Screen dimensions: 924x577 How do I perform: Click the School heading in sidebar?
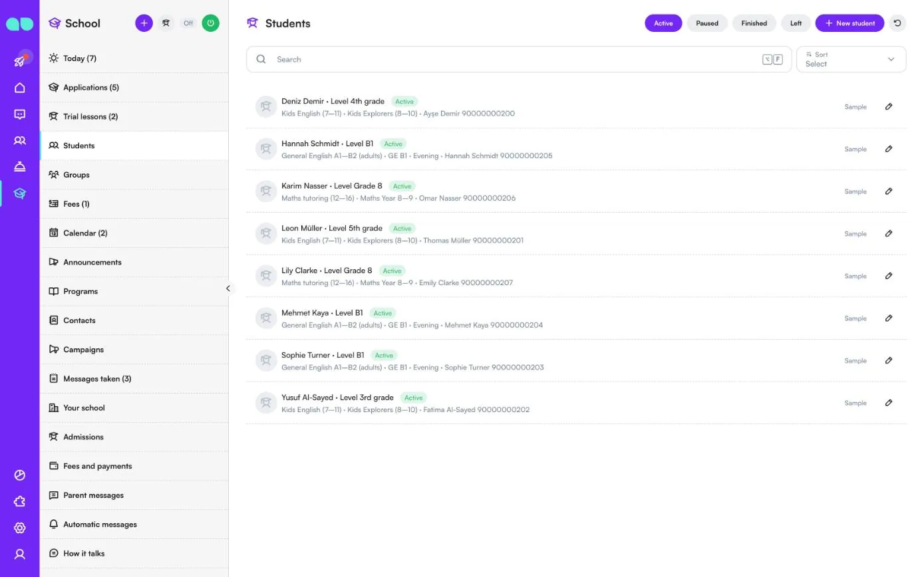tap(82, 23)
